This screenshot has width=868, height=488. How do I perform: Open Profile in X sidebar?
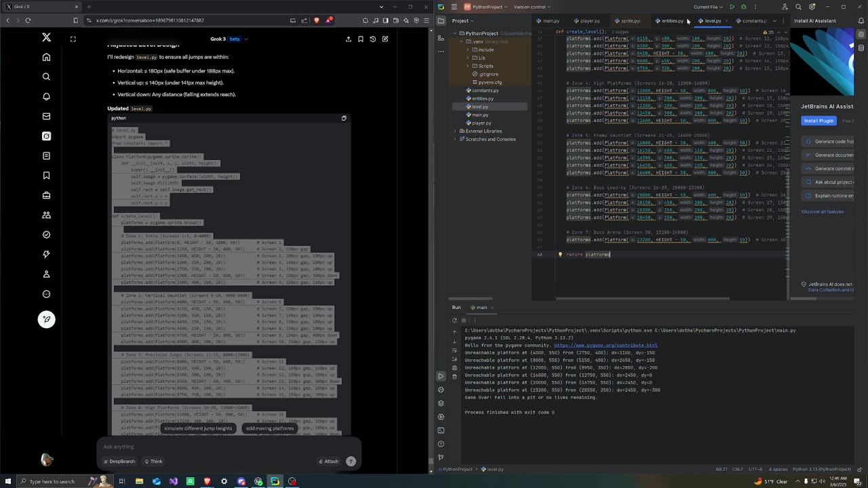46,274
